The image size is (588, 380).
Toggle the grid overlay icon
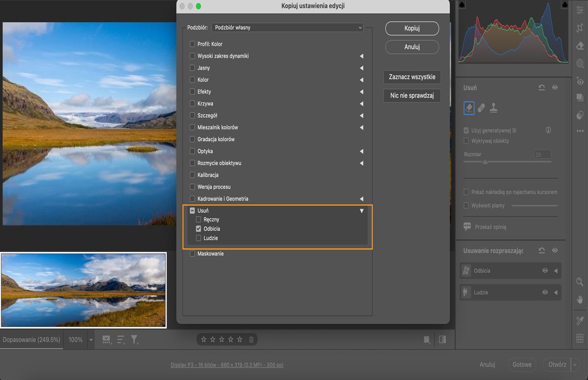click(x=580, y=338)
